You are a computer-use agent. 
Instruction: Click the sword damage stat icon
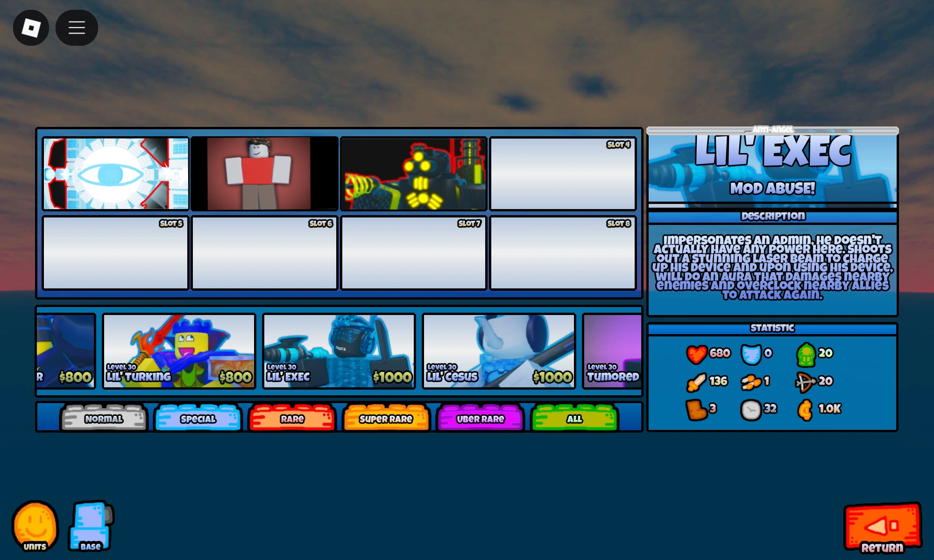click(x=696, y=382)
